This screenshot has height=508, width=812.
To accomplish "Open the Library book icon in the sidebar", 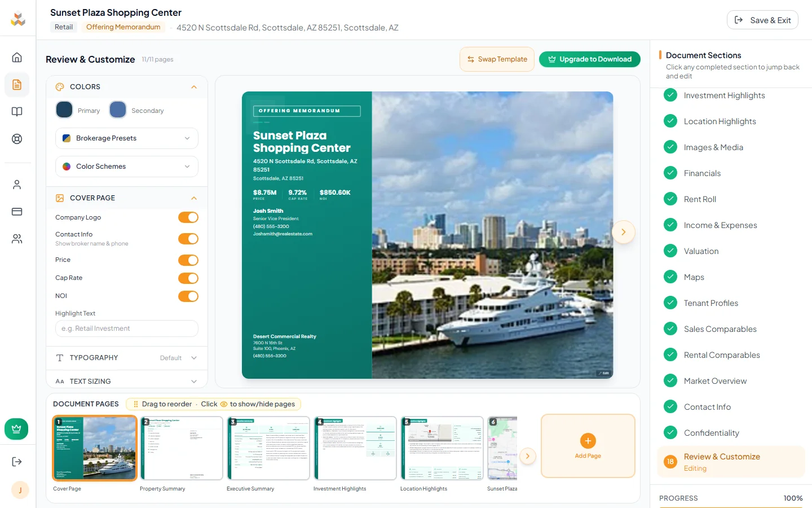I will [x=17, y=111].
